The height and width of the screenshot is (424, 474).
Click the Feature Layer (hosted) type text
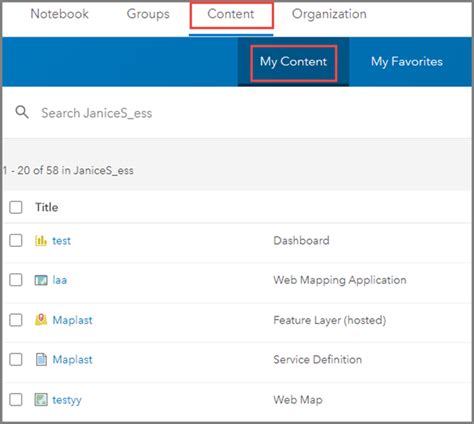pyautogui.click(x=330, y=320)
